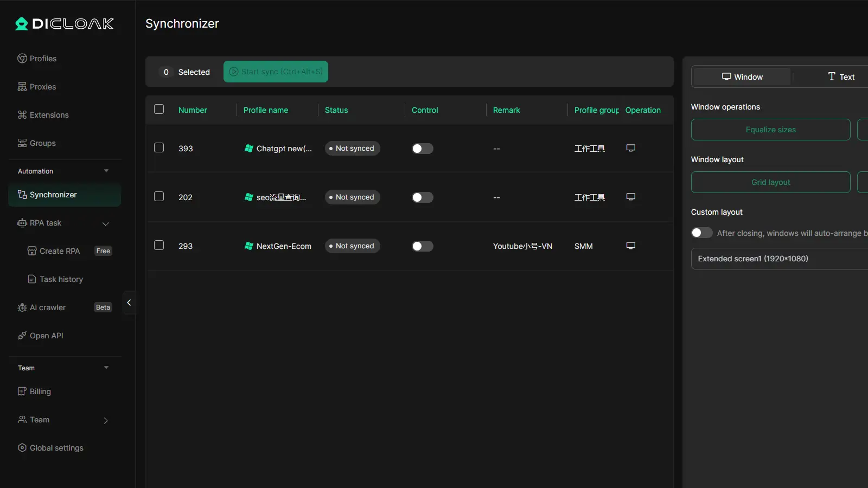Select the Window tab
The image size is (868, 488).
click(x=742, y=77)
